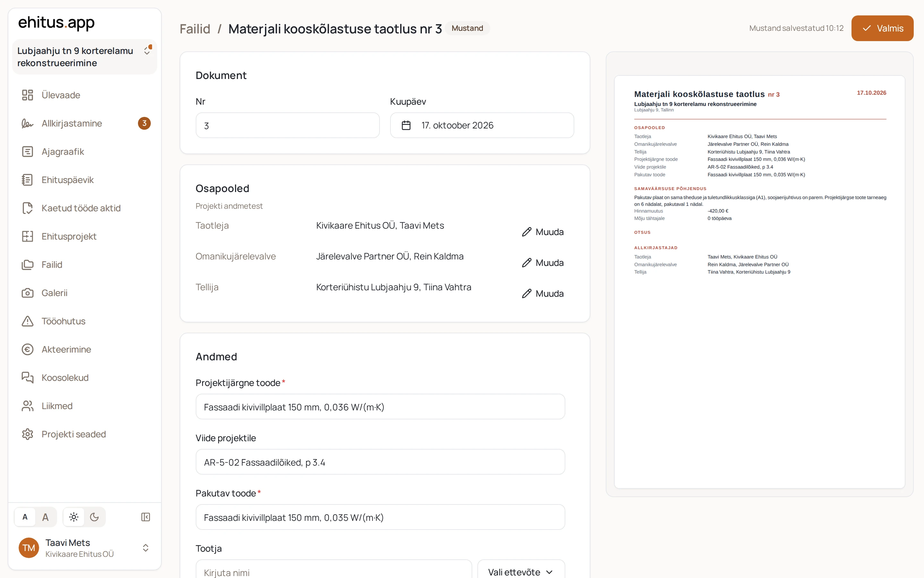Open the Ülevaade dashboard icon

(x=28, y=95)
